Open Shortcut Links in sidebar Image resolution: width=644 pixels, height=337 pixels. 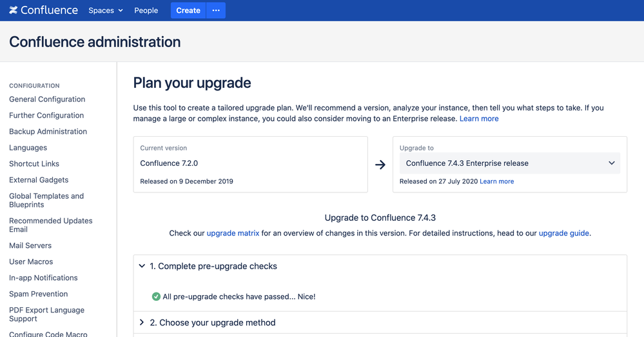point(34,163)
